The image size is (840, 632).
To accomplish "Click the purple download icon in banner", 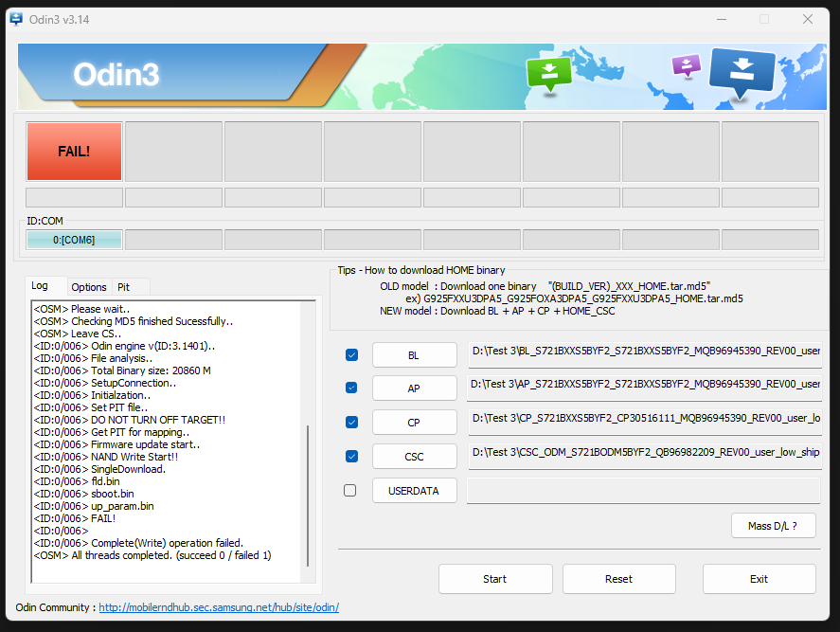I will click(686, 65).
